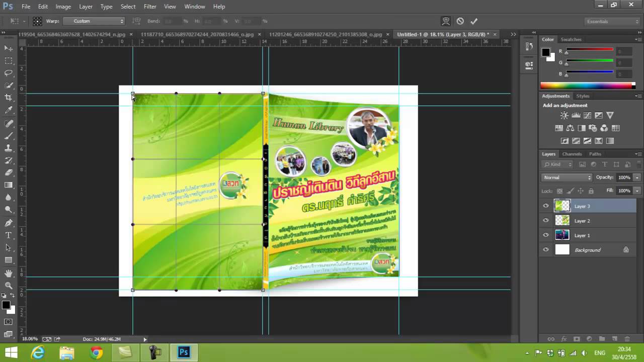Open the layer blend mode dropdown
The height and width of the screenshot is (362, 644).
[x=567, y=177]
